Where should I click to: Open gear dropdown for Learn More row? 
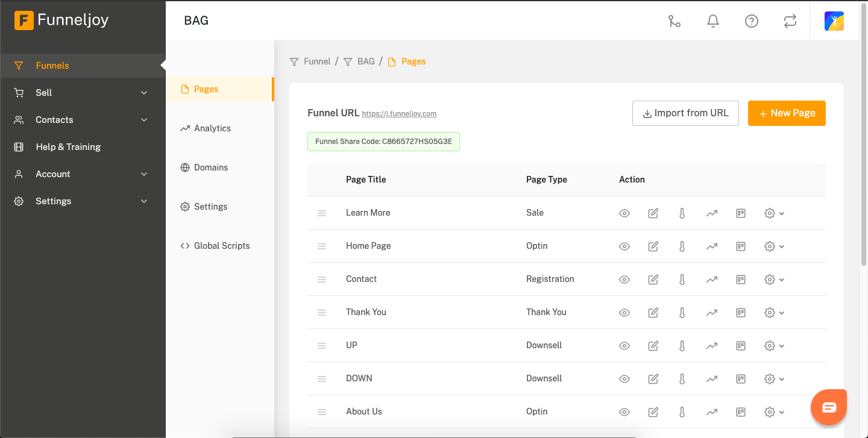tap(774, 213)
